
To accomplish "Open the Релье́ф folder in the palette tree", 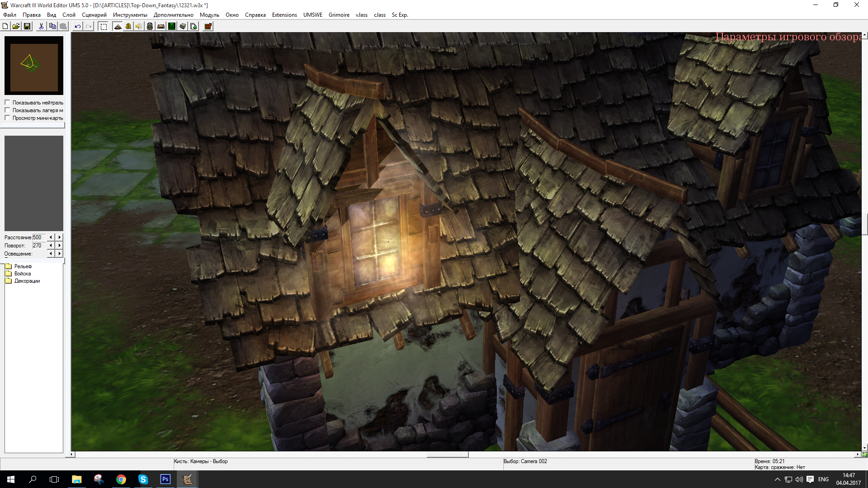I will click(19, 266).
